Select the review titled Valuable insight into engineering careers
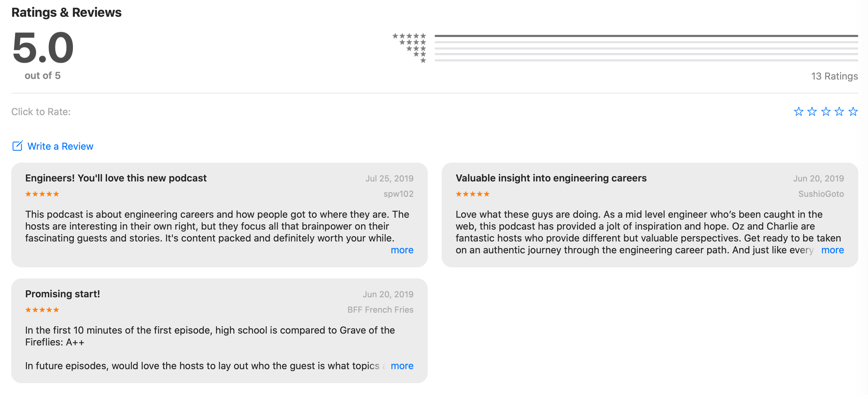 tap(551, 178)
